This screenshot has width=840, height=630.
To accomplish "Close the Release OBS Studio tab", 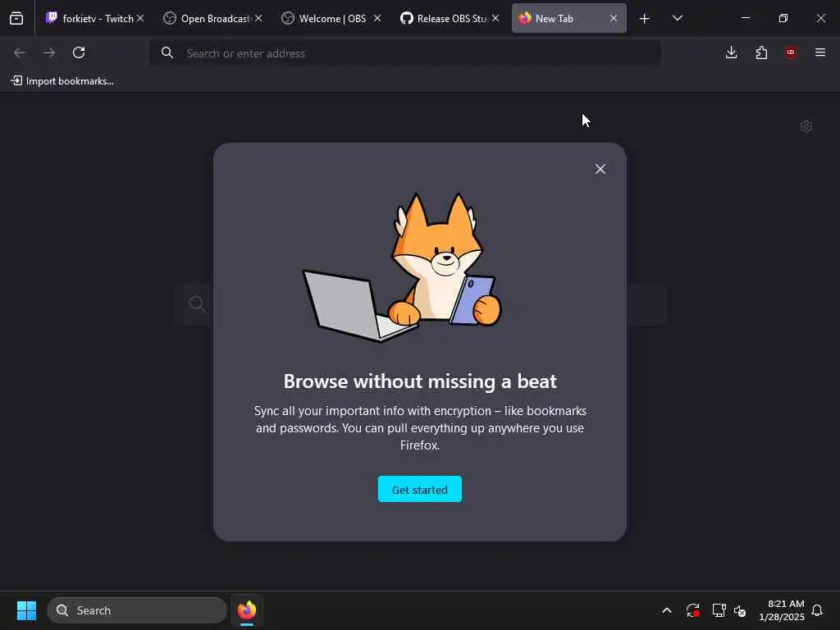I will (x=495, y=18).
